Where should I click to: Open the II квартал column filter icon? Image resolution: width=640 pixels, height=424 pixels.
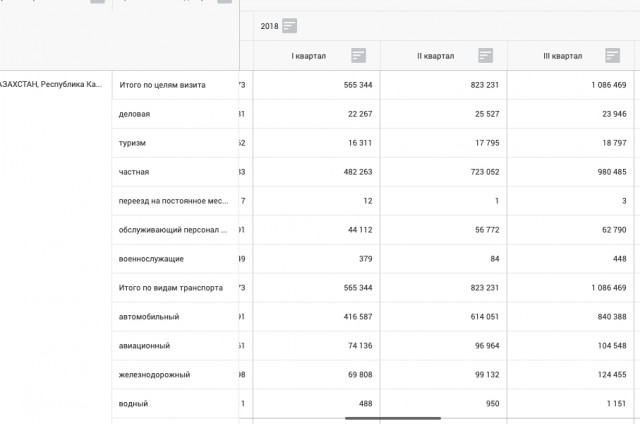[485, 55]
